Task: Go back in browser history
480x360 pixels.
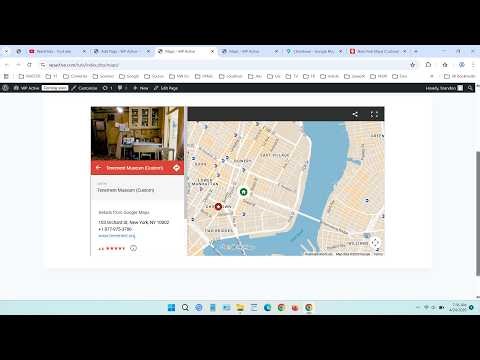Action: click(7, 65)
